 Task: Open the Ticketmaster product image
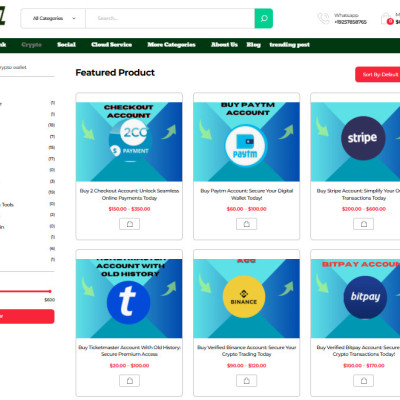point(129,298)
